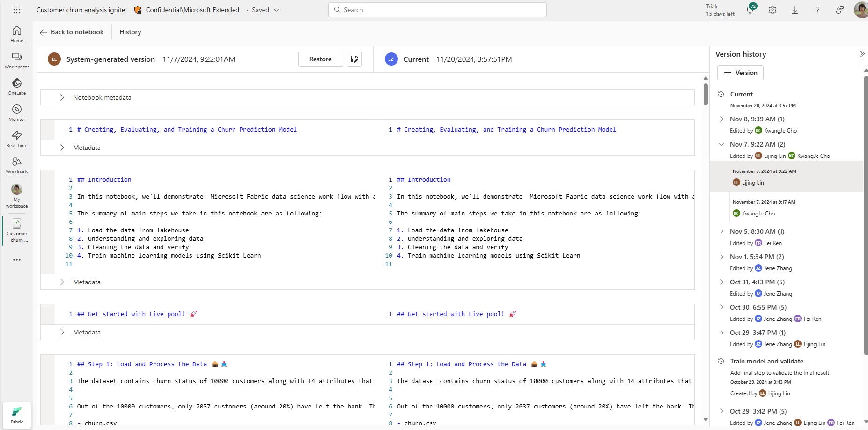The width and height of the screenshot is (868, 430).
Task: Open the Fabric experience switcher
Action: click(17, 415)
